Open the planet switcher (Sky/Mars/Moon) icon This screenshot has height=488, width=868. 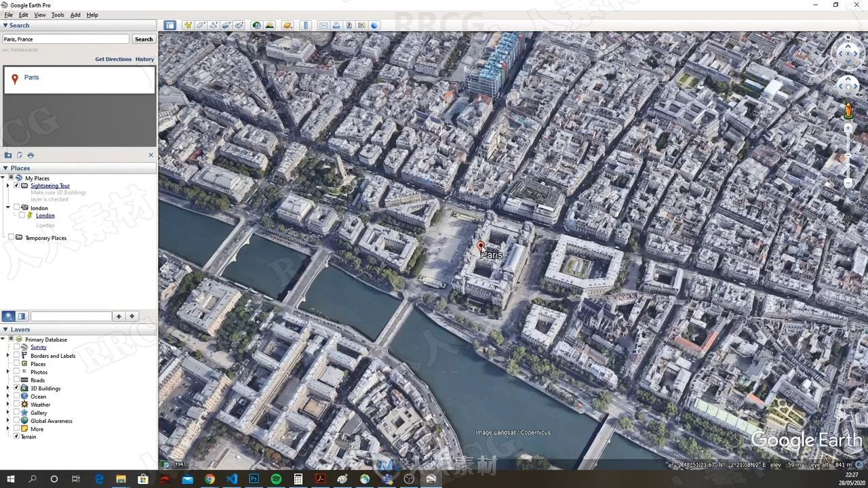tap(288, 25)
